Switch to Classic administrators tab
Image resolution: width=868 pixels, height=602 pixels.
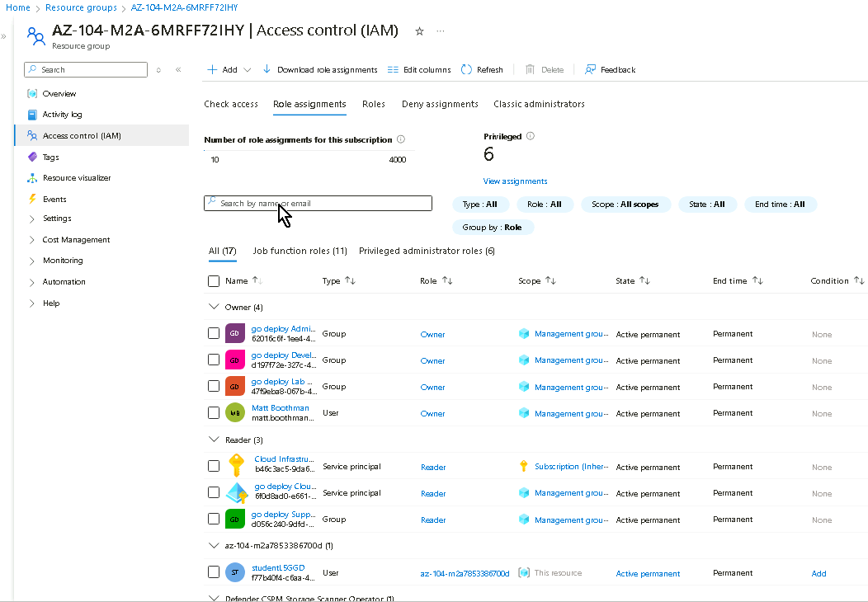point(539,104)
